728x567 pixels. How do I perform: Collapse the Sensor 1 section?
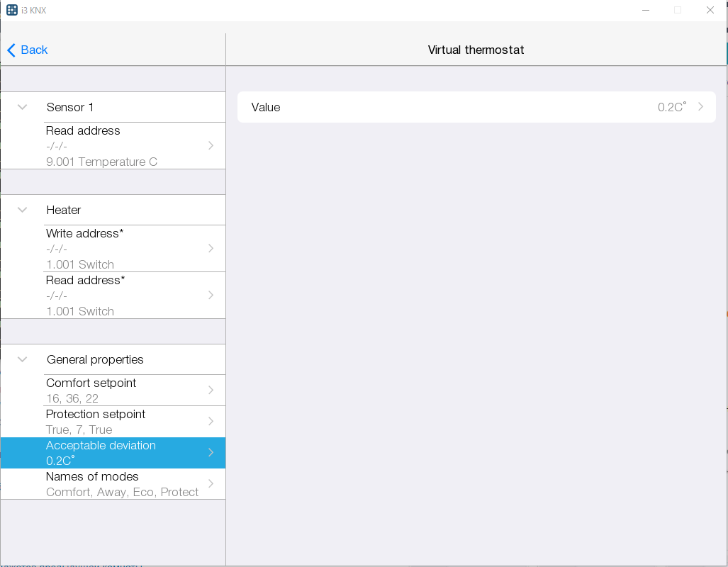click(x=23, y=107)
